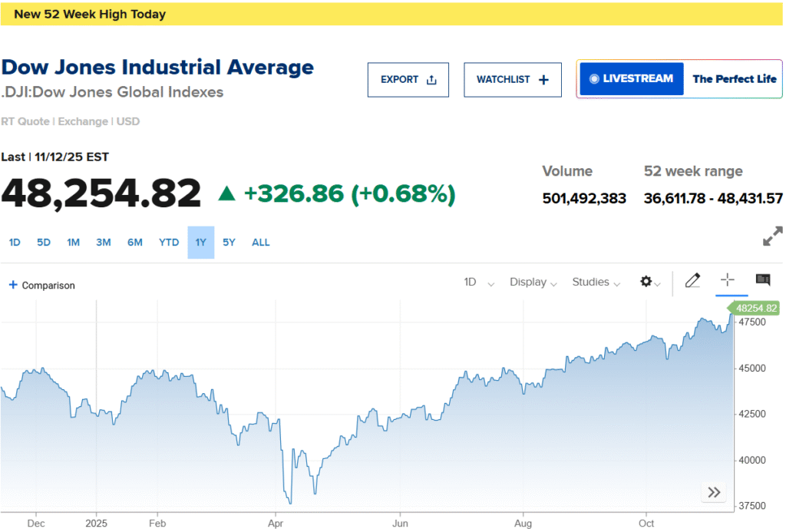Expand the chart to fullscreen

(x=772, y=236)
